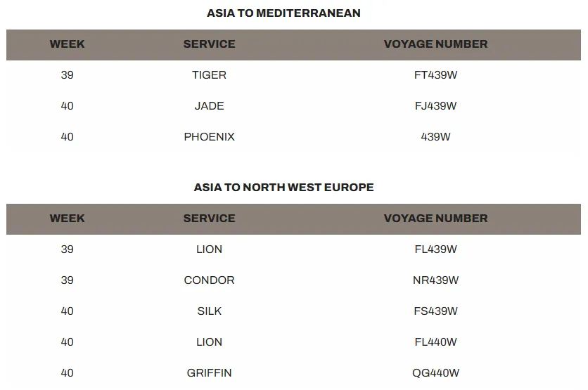Click voyage number FS439W
The height and width of the screenshot is (390, 588).
tap(436, 311)
